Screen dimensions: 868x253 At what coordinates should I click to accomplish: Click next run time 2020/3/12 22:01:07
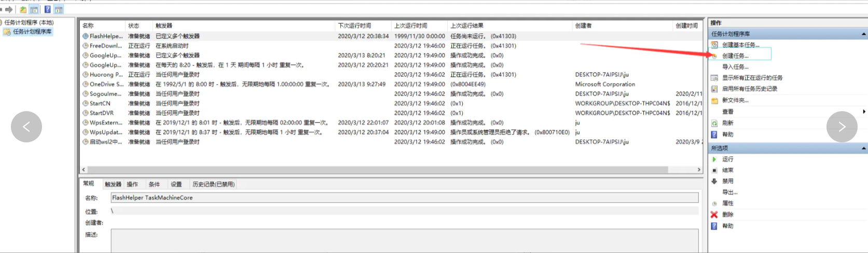pyautogui.click(x=363, y=123)
